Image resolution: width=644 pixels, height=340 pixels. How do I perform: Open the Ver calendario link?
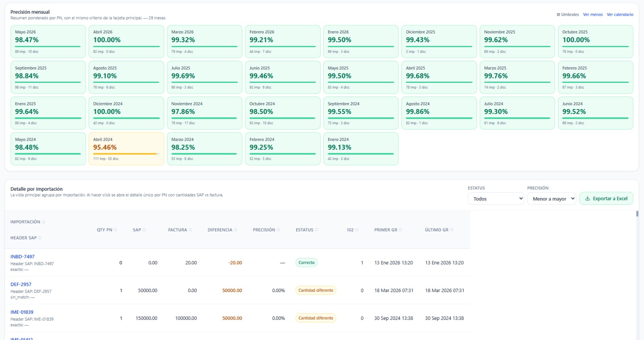click(620, 14)
